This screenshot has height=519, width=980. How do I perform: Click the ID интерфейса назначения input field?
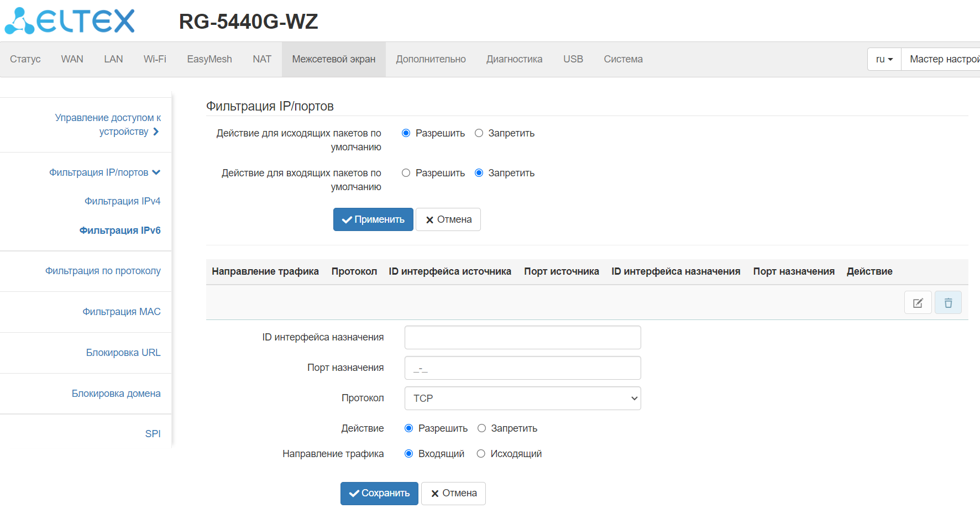522,338
